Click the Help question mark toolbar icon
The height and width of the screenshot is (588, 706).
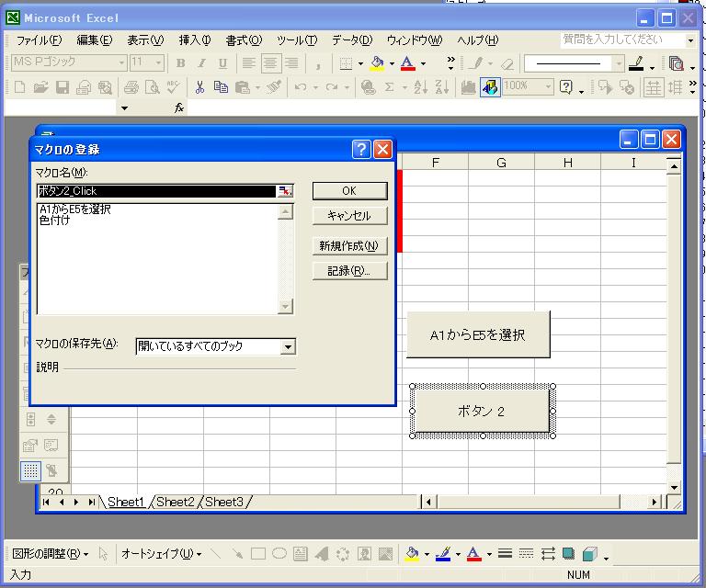tap(566, 87)
